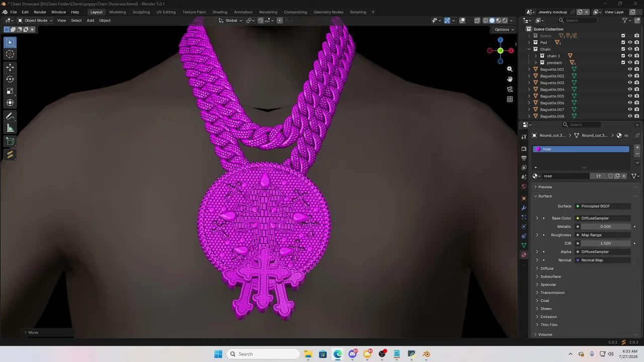The image size is (644, 362).
Task: Open the viewport Options button
Action: (504, 29)
